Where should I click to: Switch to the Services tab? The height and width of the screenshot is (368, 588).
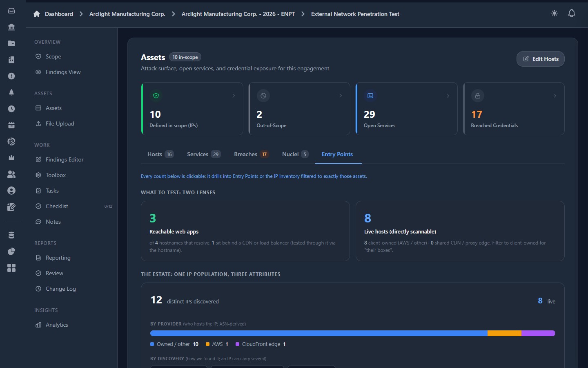[x=204, y=154]
